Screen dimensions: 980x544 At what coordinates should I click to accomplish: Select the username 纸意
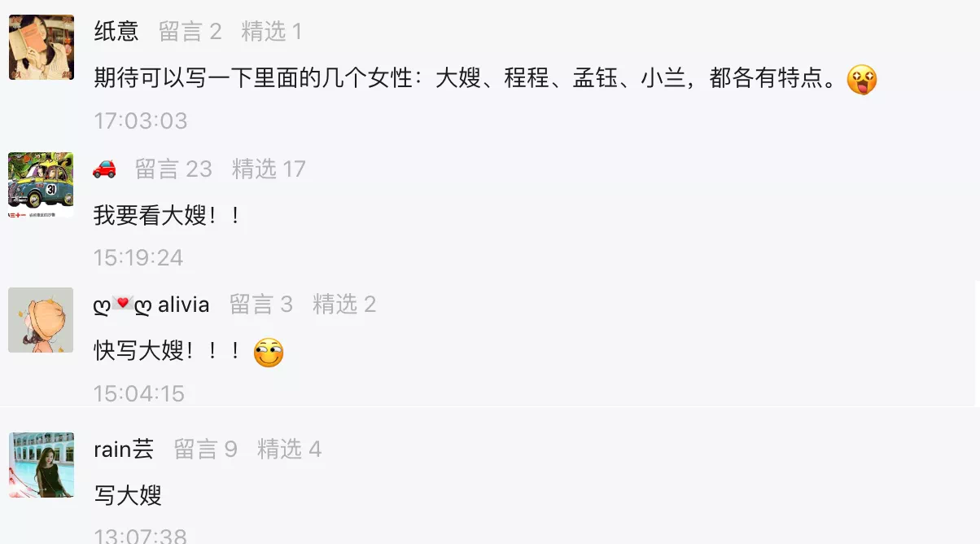click(x=116, y=32)
